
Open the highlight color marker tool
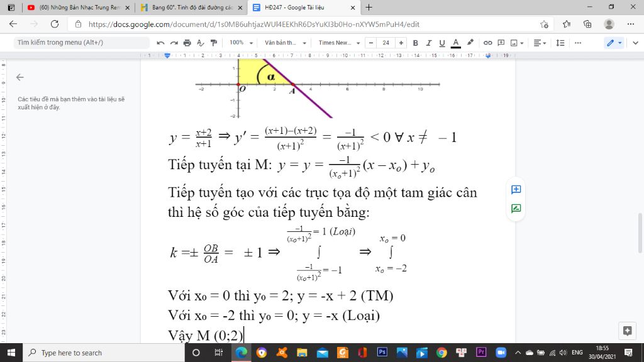point(470,43)
